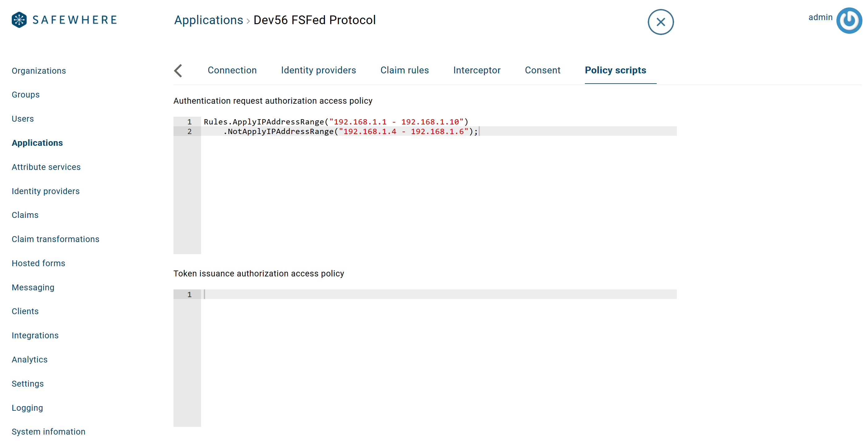This screenshot has width=868, height=442.
Task: Open the Organizations section
Action: 39,71
